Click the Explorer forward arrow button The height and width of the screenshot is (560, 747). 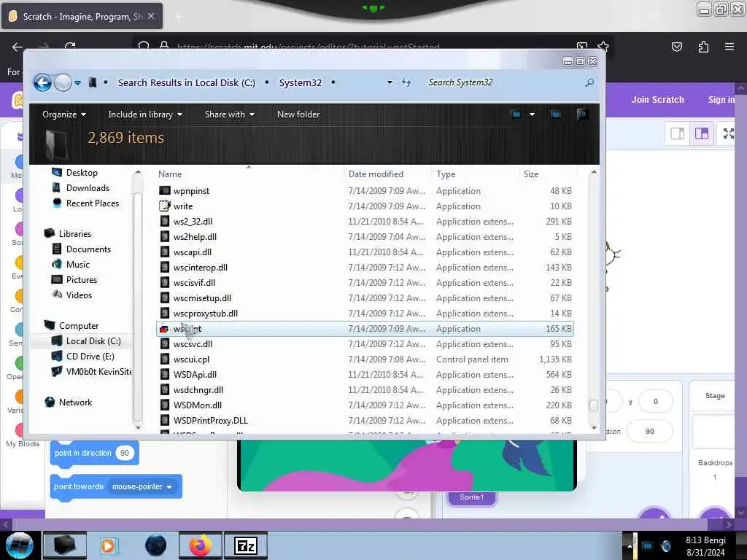[x=63, y=83]
